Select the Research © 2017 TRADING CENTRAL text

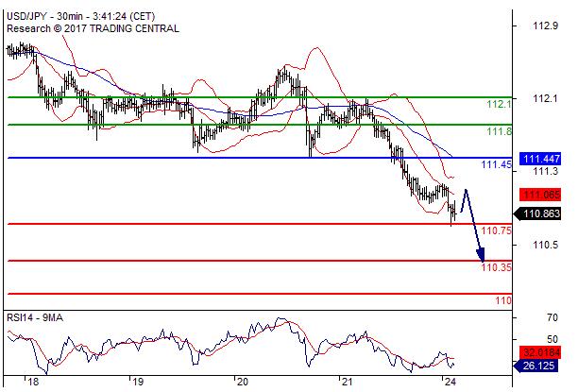[93, 28]
